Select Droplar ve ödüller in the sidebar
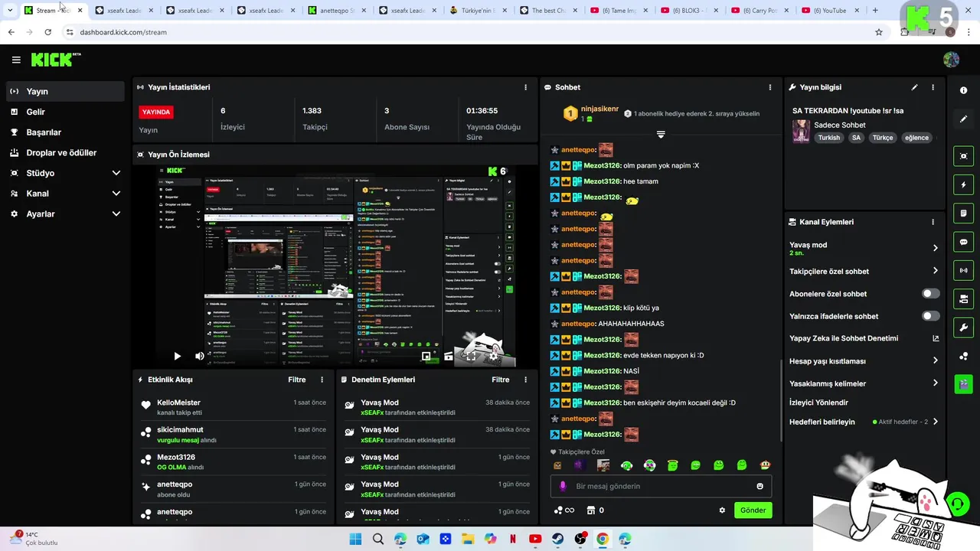980x551 pixels. [x=65, y=152]
